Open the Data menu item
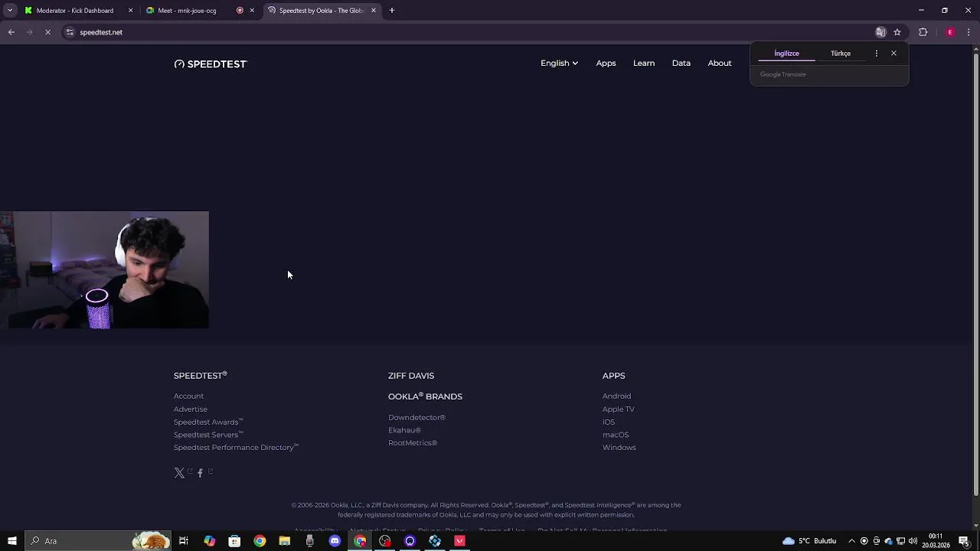This screenshot has width=980, height=551. 681,63
